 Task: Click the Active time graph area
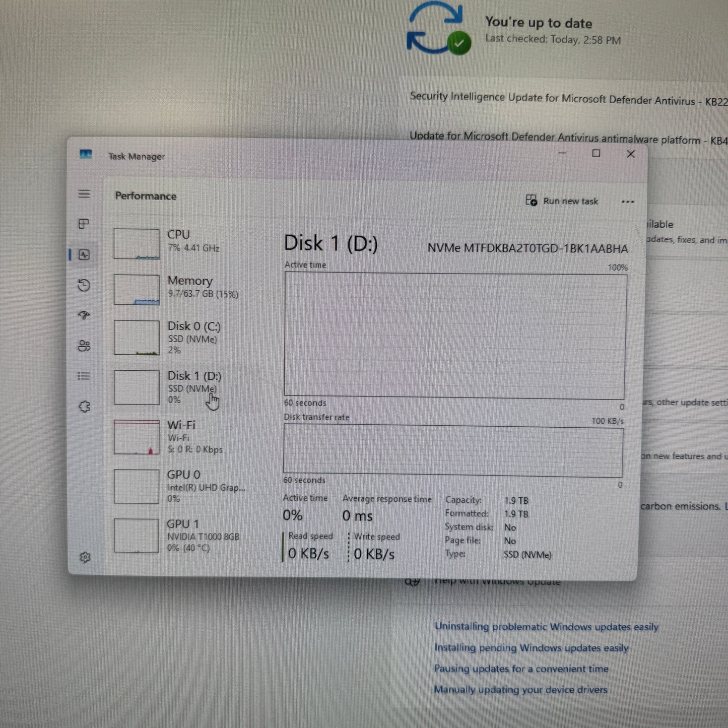point(455,335)
